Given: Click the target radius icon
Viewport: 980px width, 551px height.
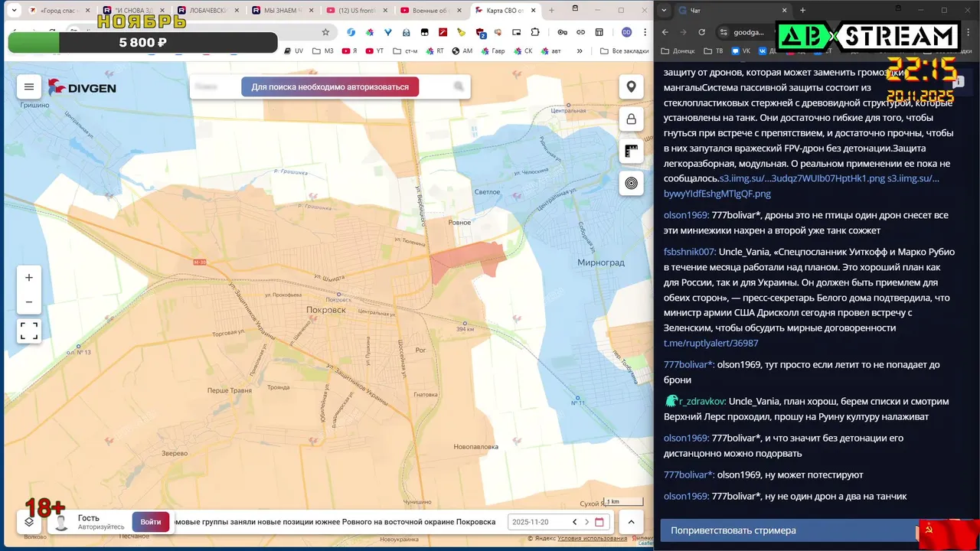Looking at the screenshot, I should (631, 183).
